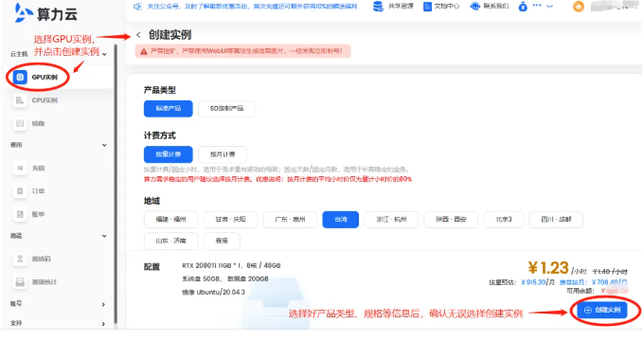Image resolution: width=644 pixels, height=341 pixels.
Task: Go back using arrow beside 创建实例
Action: click(x=138, y=35)
